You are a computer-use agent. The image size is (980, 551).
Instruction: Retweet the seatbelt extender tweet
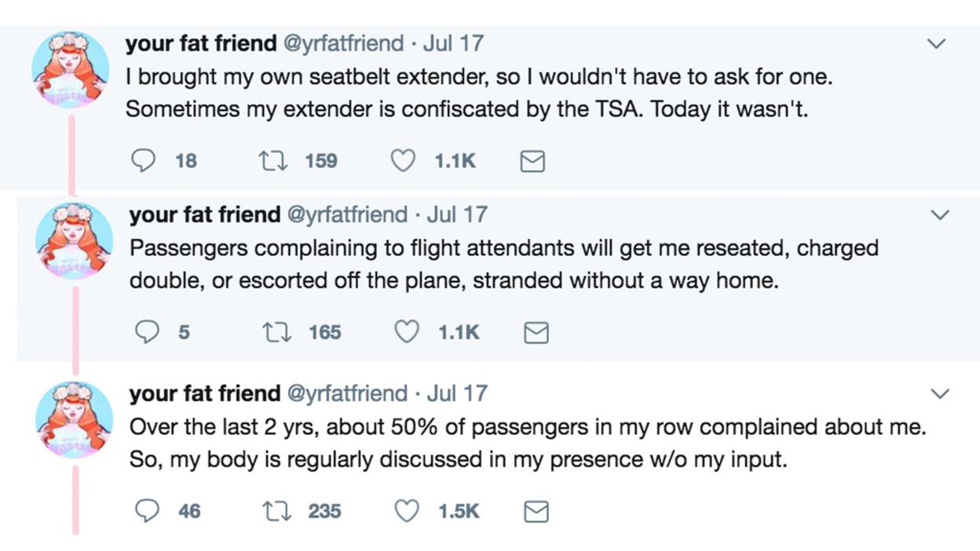(x=272, y=161)
